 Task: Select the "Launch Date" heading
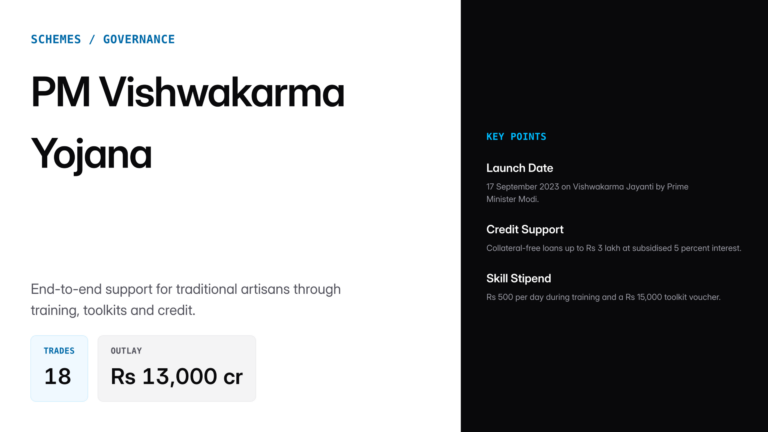[519, 168]
